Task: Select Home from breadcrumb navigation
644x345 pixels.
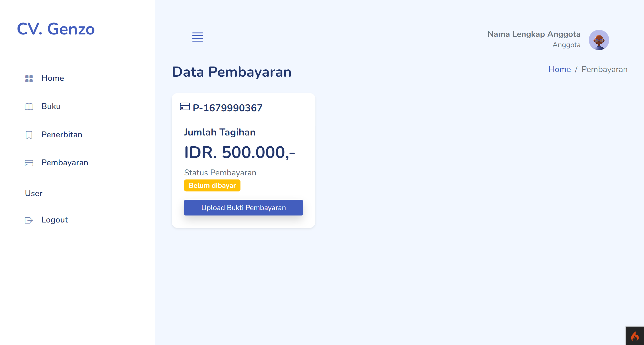Action: click(x=560, y=69)
